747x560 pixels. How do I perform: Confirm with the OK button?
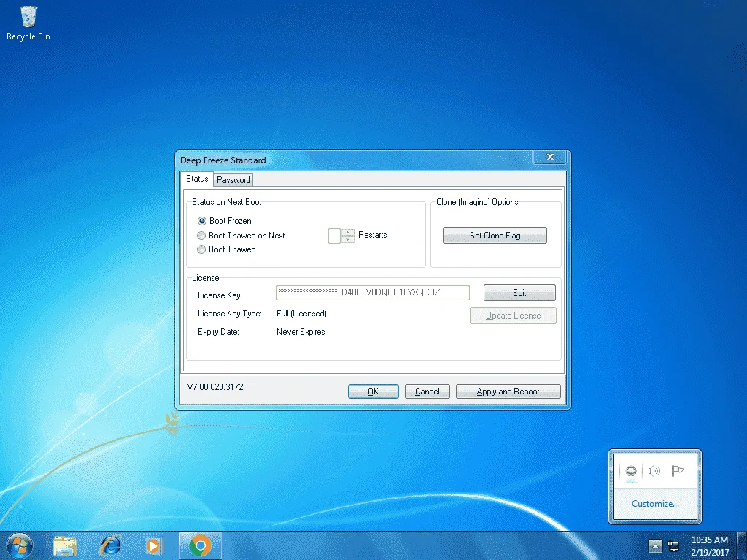(x=373, y=392)
